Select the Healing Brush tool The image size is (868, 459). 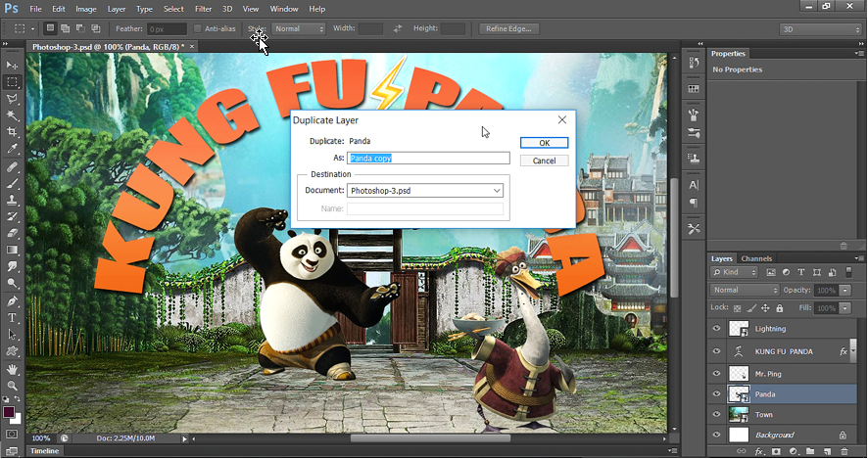point(12,166)
